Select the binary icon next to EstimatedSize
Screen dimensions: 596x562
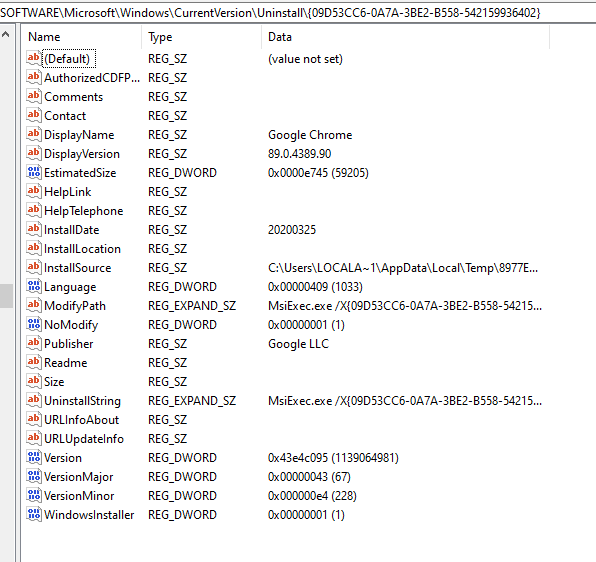(x=33, y=172)
